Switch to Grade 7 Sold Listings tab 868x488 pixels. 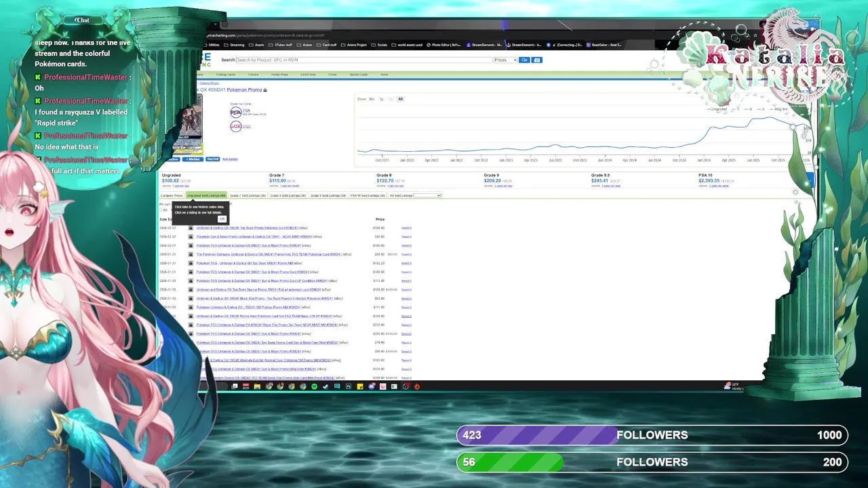coord(248,195)
